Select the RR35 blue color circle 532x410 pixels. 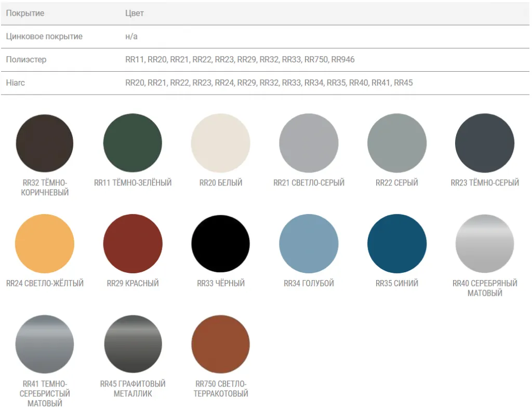click(397, 244)
